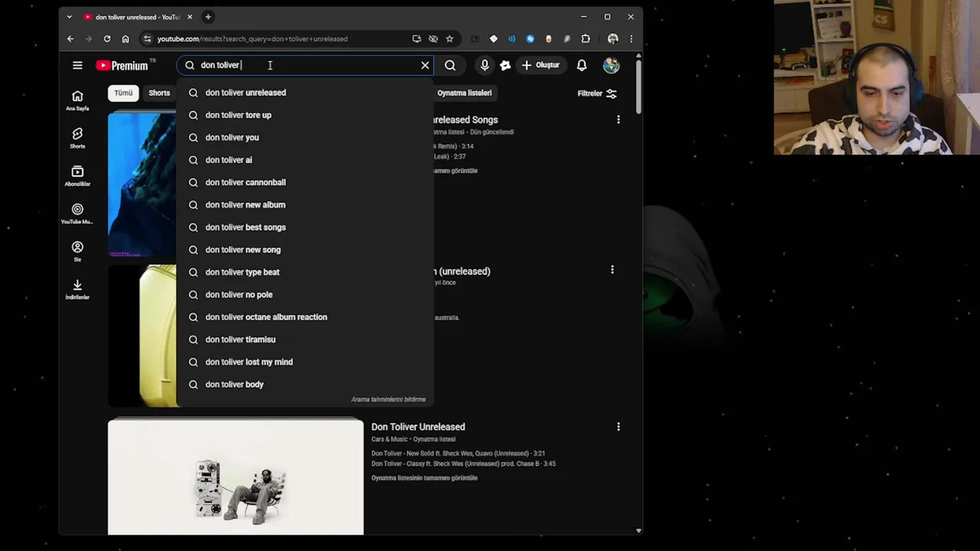Pick 'don toliver lost my mind' suggestion

tap(305, 362)
